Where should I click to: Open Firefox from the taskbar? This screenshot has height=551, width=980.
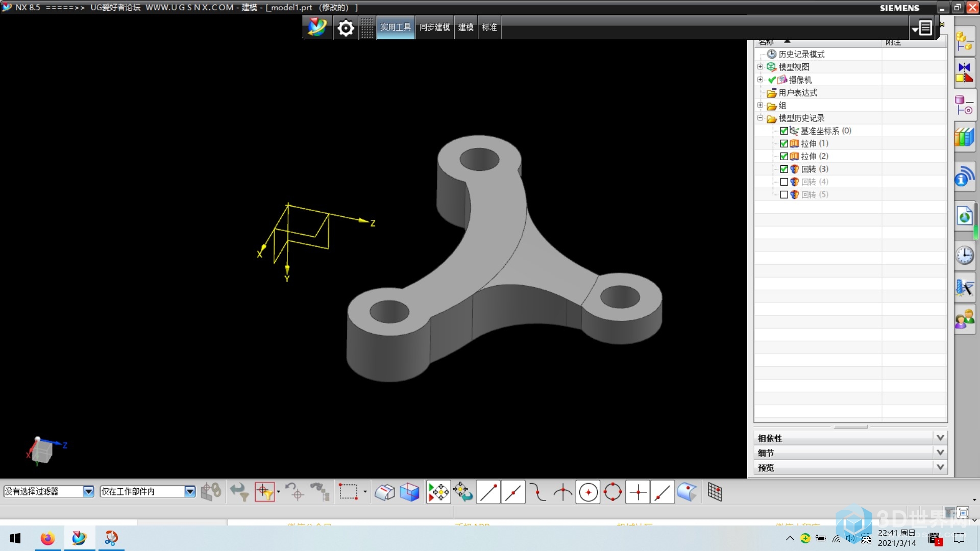pos(47,538)
